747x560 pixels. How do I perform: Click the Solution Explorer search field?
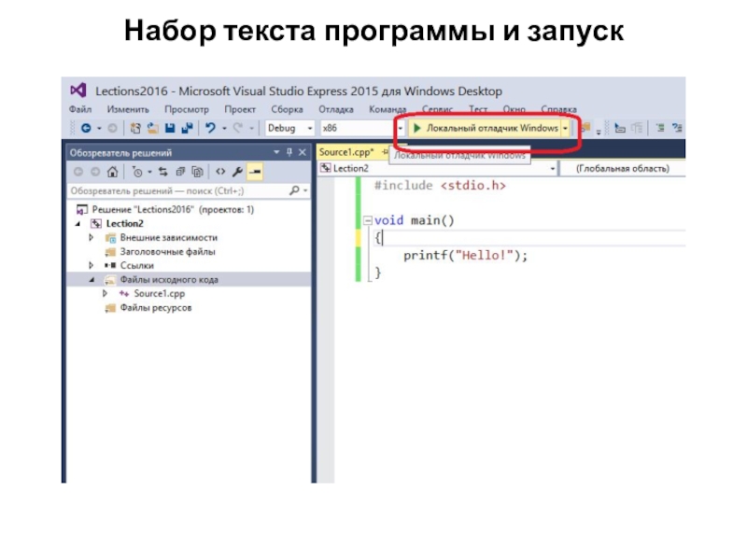coord(177,190)
